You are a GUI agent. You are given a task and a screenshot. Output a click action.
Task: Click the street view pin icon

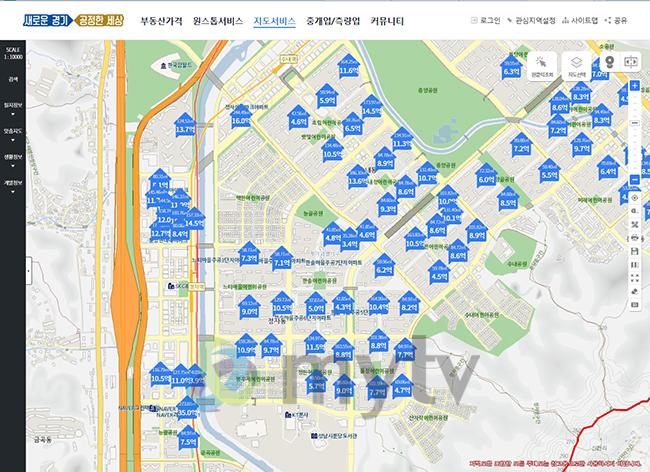(x=608, y=63)
